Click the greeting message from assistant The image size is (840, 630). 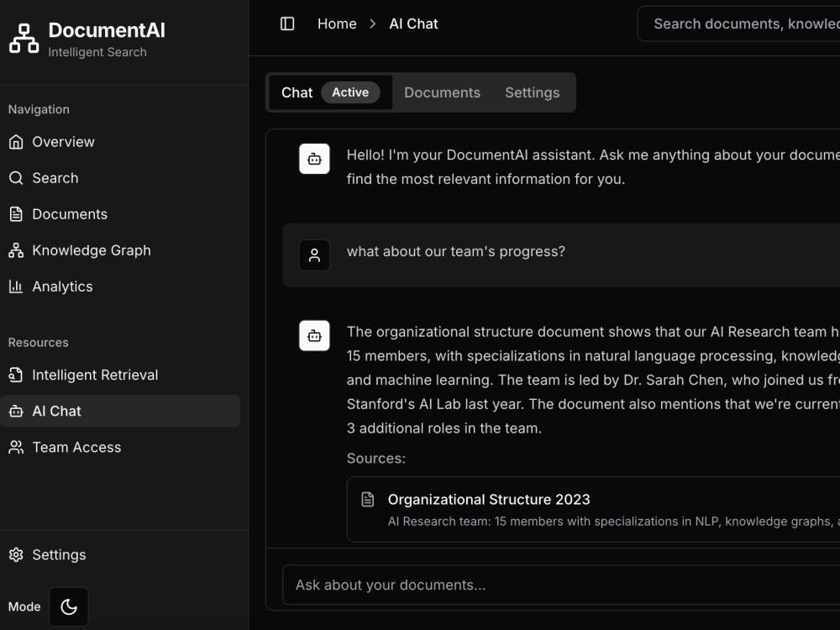[x=593, y=166]
